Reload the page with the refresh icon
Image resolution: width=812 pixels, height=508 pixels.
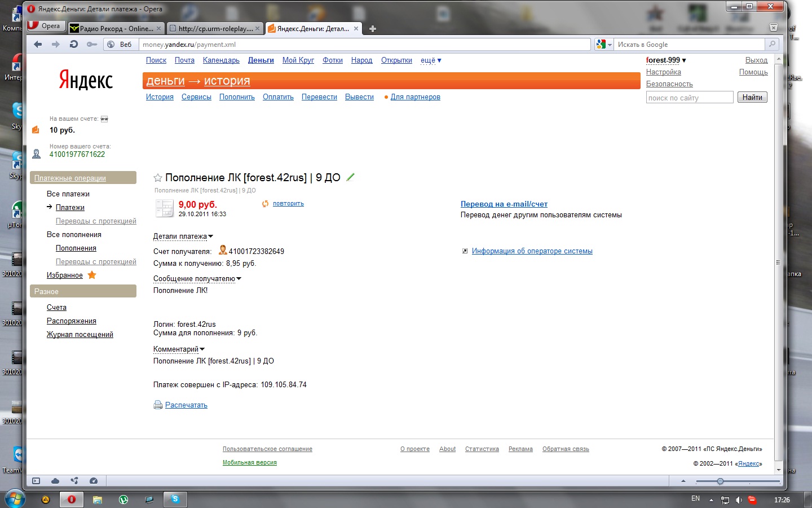pos(74,44)
